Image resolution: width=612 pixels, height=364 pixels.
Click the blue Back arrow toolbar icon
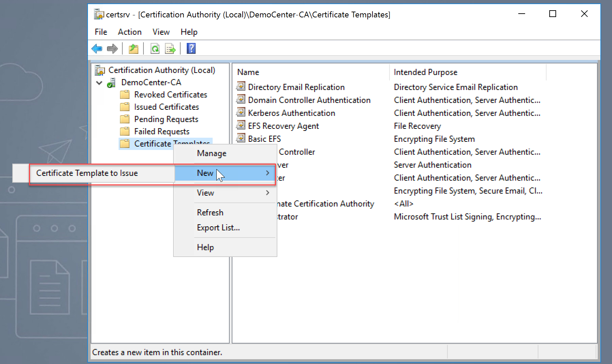pos(97,49)
